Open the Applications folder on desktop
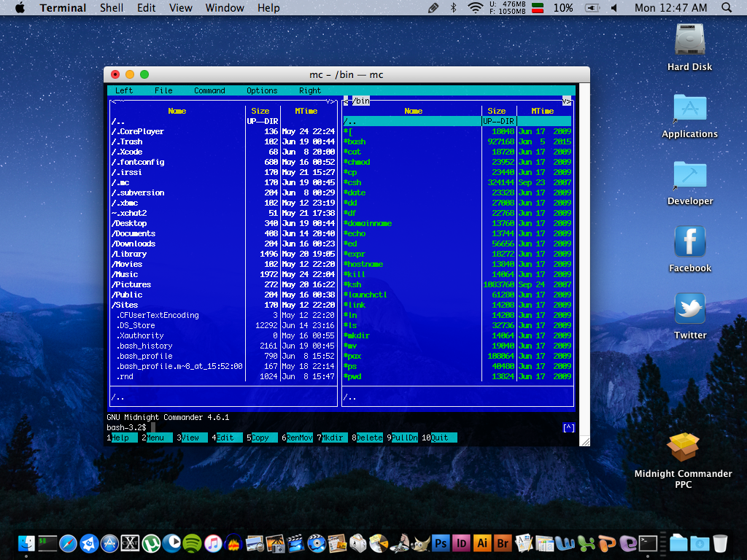747x560 pixels. (690, 107)
